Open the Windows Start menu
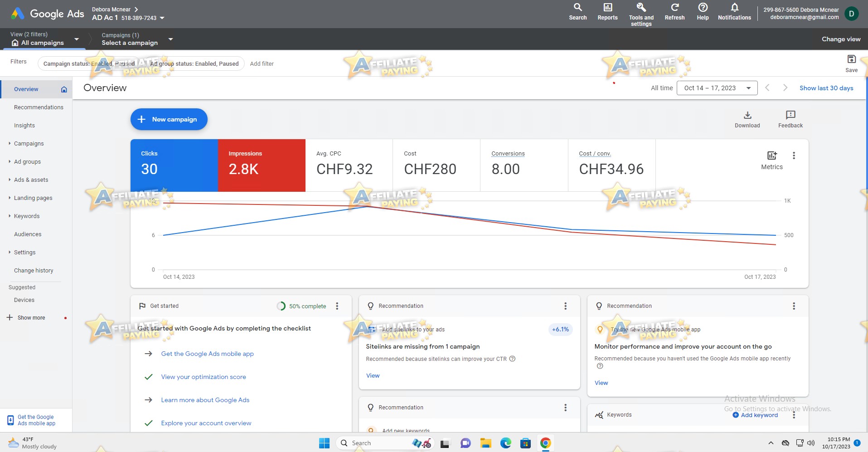The height and width of the screenshot is (452, 868). pyautogui.click(x=324, y=443)
